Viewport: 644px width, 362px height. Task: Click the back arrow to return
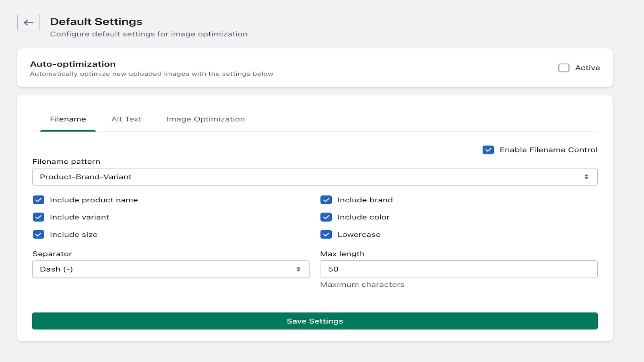(28, 23)
